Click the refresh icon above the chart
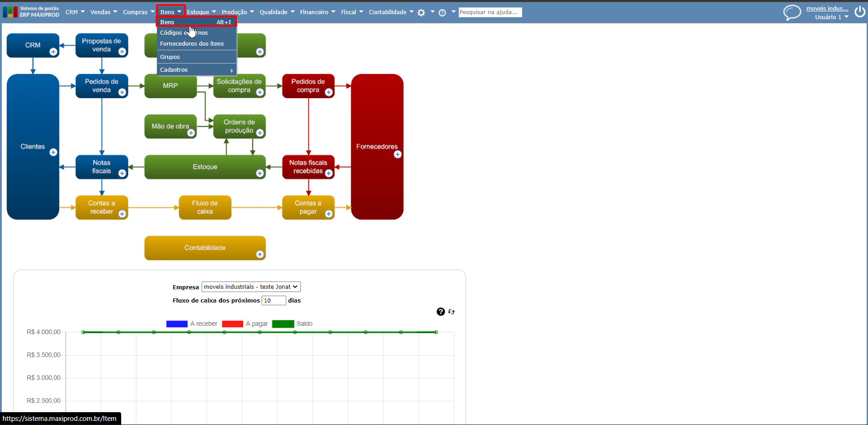 pos(451,312)
